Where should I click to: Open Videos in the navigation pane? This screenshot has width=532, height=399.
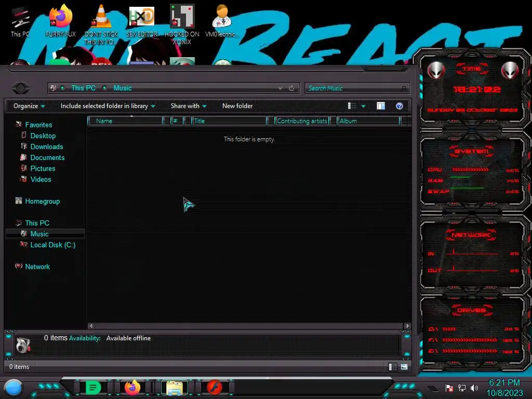(x=41, y=179)
